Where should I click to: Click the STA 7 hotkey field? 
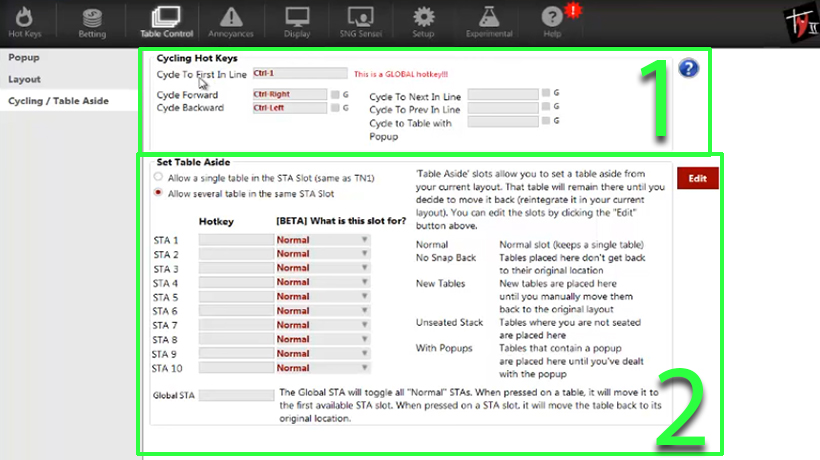pos(236,325)
